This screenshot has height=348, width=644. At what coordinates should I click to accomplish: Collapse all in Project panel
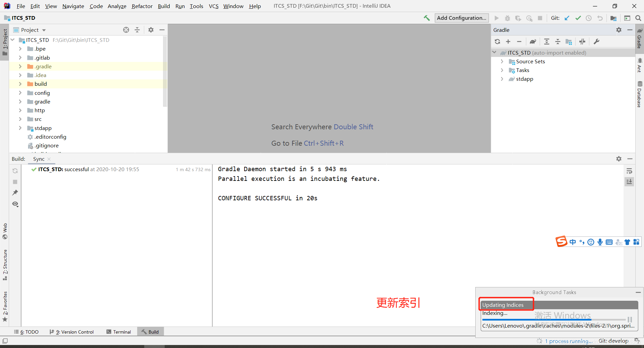pyautogui.click(x=137, y=30)
